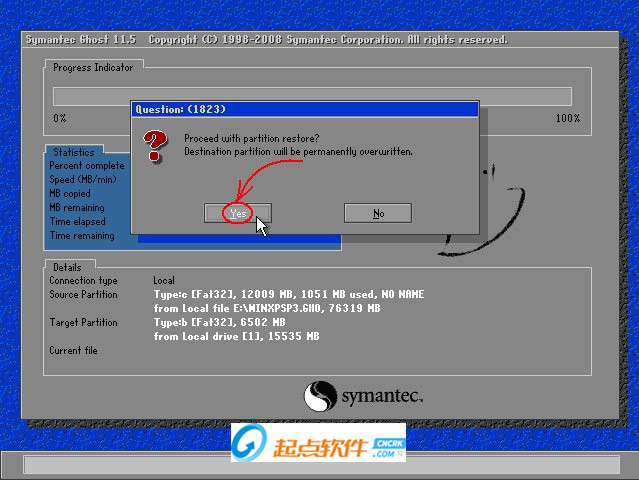Click the red question mark icon
Image resolution: width=639 pixels, height=480 pixels.
(x=155, y=146)
